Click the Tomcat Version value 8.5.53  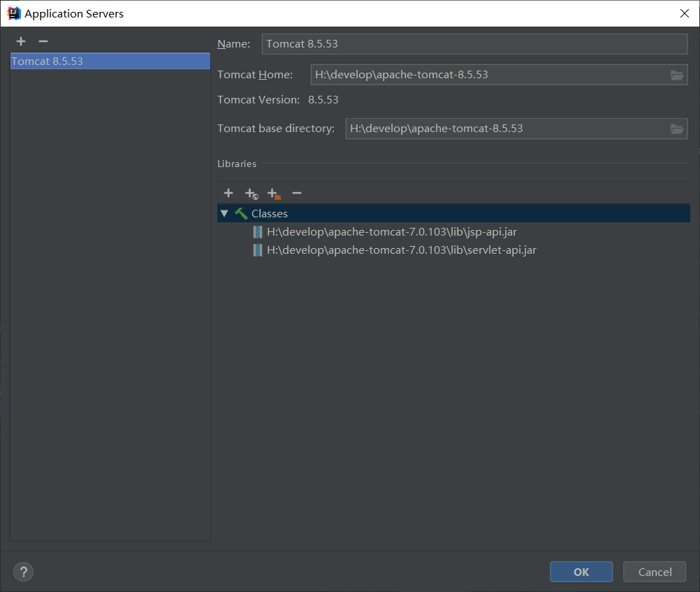pos(323,100)
